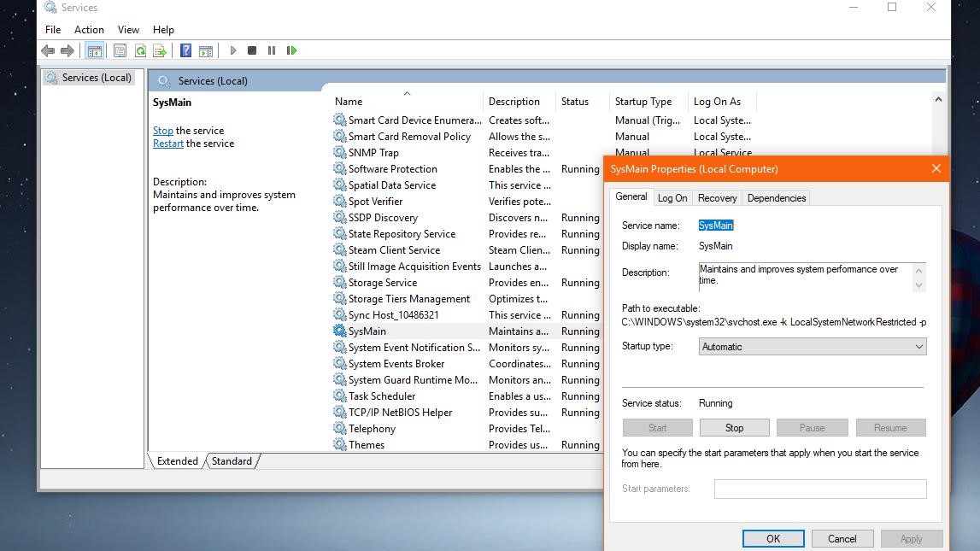Click the "Restart" the service link

coord(168,144)
